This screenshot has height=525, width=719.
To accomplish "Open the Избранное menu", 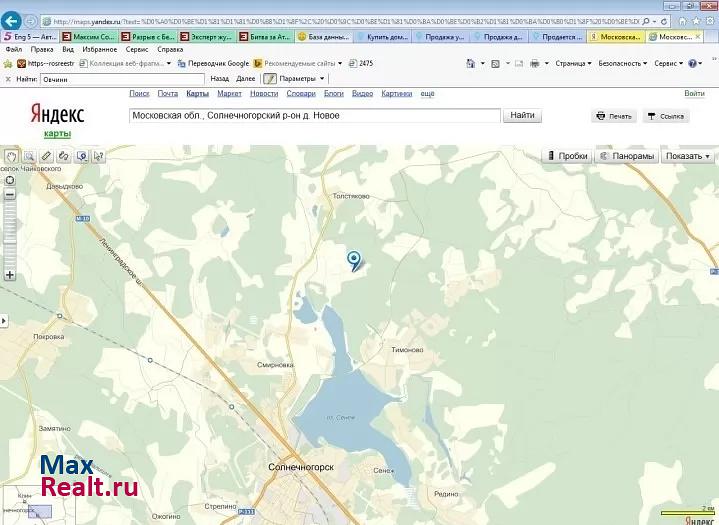I will click(99, 49).
